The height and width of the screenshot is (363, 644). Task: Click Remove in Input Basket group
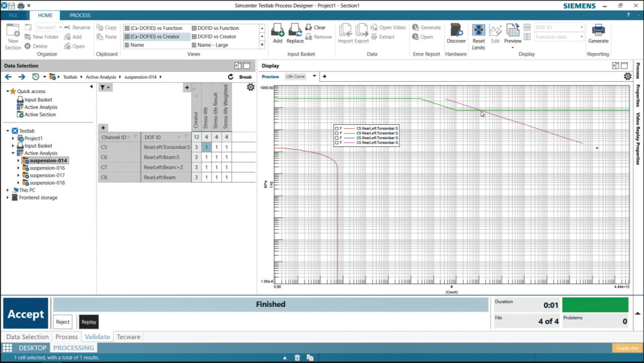[x=318, y=37]
